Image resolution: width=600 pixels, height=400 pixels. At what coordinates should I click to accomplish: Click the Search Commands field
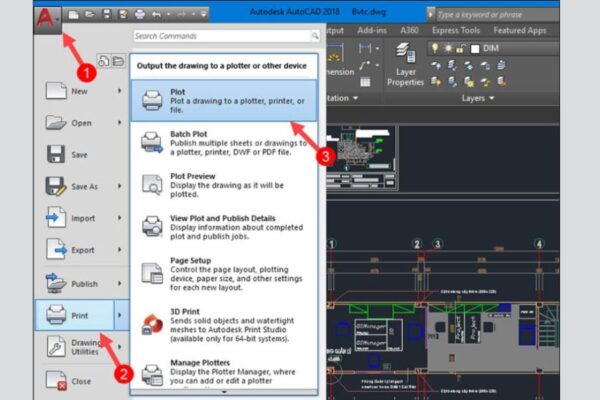(225, 36)
